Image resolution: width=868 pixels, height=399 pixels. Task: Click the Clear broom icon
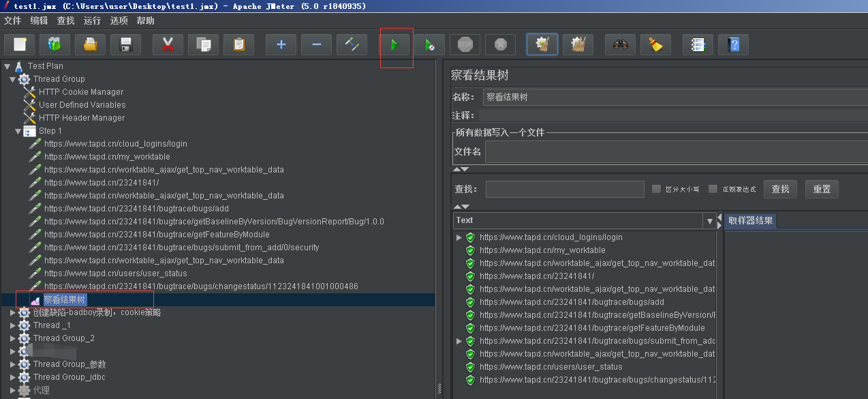pyautogui.click(x=542, y=45)
